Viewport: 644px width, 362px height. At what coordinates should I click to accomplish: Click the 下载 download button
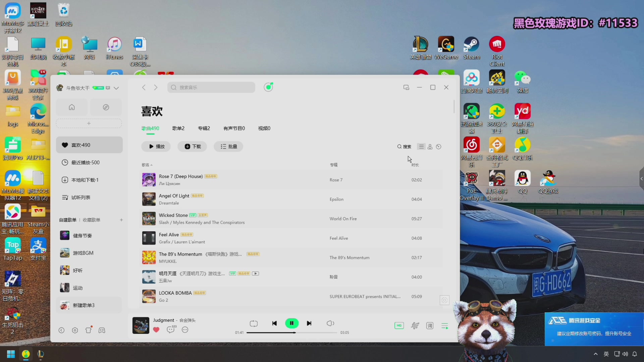click(x=193, y=146)
